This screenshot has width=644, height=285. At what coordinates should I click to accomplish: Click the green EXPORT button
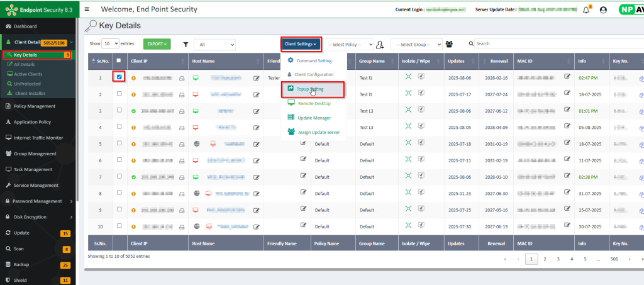pyautogui.click(x=157, y=44)
